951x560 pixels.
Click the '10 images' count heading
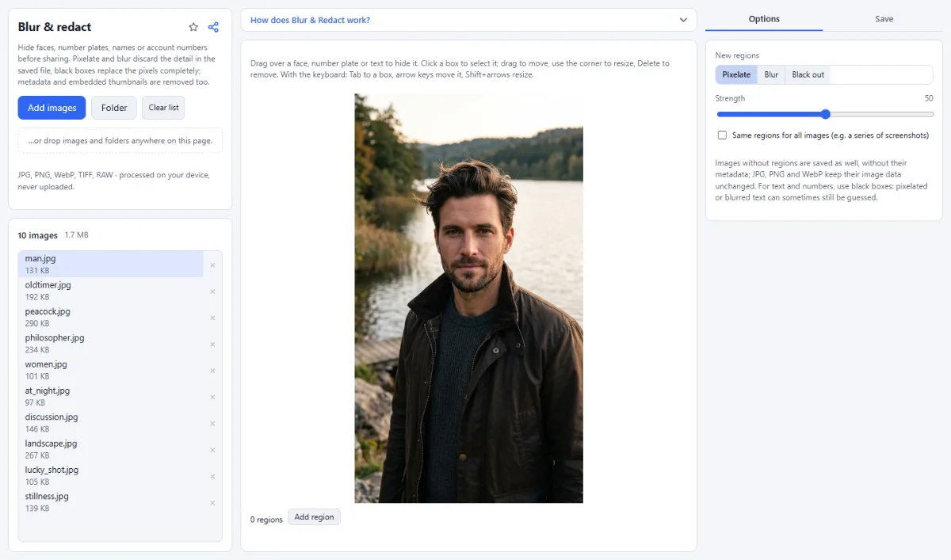pyautogui.click(x=38, y=235)
